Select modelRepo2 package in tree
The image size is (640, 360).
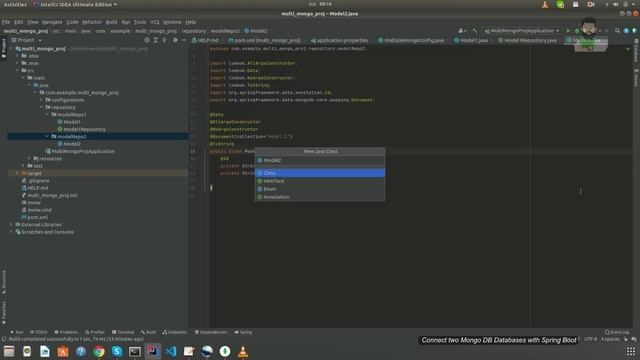click(69, 137)
